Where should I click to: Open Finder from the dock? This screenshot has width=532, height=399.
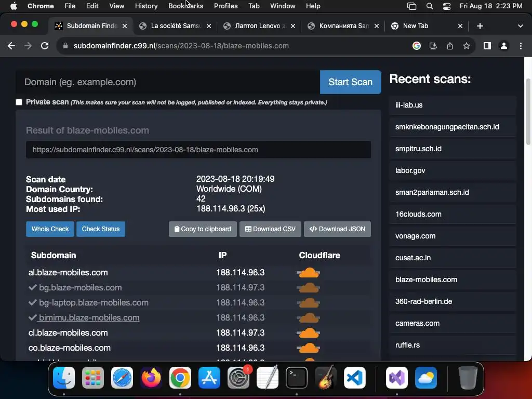[x=64, y=378]
